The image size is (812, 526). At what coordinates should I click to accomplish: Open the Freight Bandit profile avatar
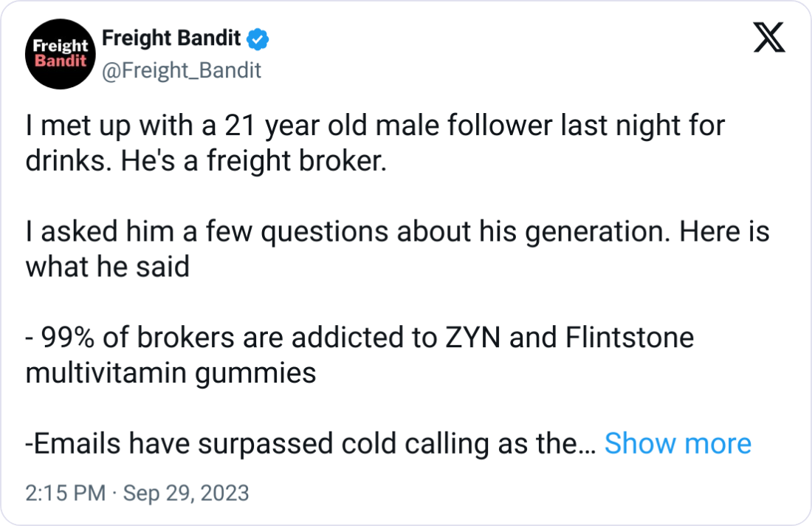tap(60, 54)
